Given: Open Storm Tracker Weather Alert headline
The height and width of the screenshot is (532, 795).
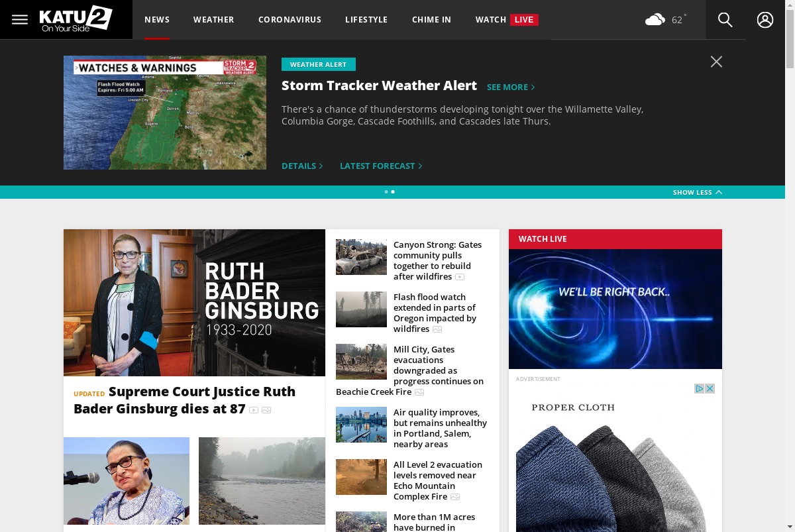Looking at the screenshot, I should 379,85.
